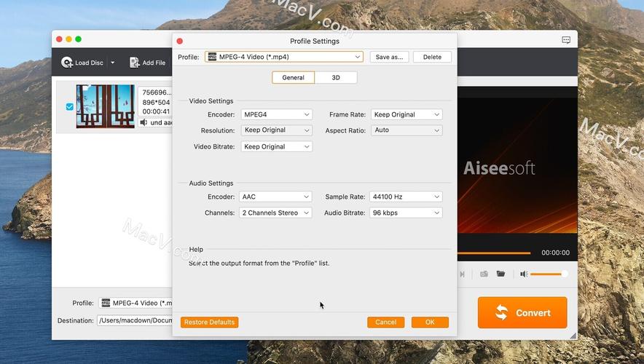The height and width of the screenshot is (364, 644).
Task: Open the Load Disc dropdown arrow
Action: pos(112,63)
